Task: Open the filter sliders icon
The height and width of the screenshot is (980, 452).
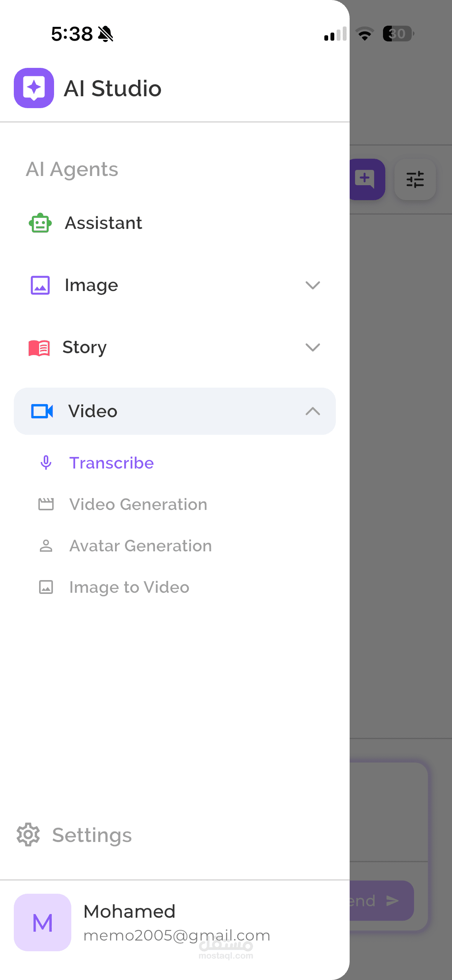Action: pyautogui.click(x=415, y=179)
